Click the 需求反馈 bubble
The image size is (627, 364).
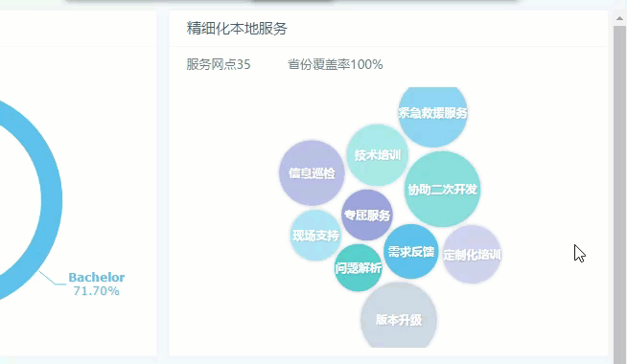[x=410, y=251]
